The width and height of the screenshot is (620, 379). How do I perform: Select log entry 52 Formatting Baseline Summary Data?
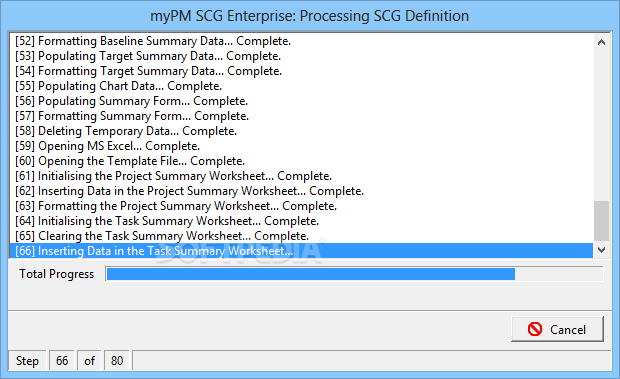(301, 41)
